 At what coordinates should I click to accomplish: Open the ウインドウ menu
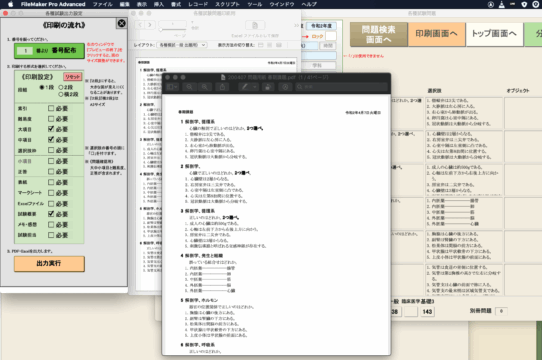282,4
